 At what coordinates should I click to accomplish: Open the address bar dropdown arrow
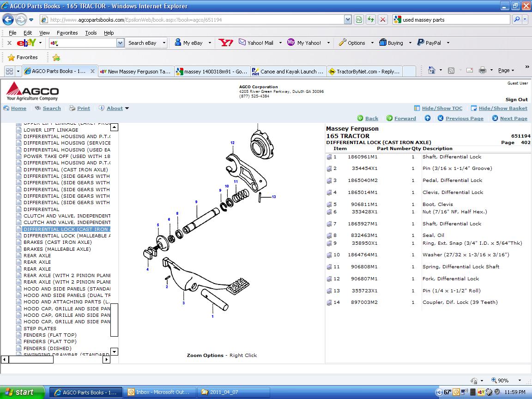coord(348,20)
